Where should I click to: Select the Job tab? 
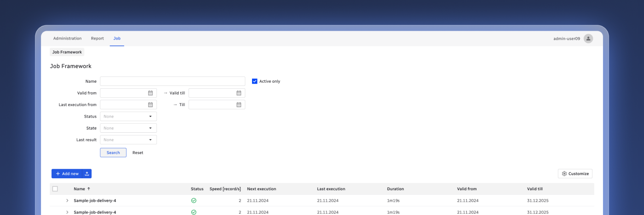[117, 39]
